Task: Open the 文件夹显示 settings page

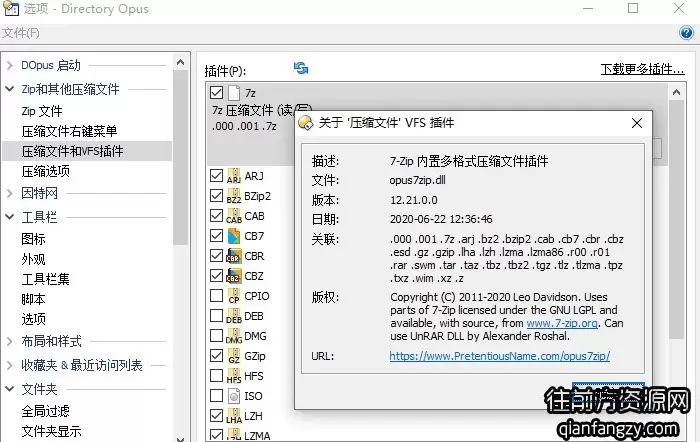Action: click(x=51, y=431)
